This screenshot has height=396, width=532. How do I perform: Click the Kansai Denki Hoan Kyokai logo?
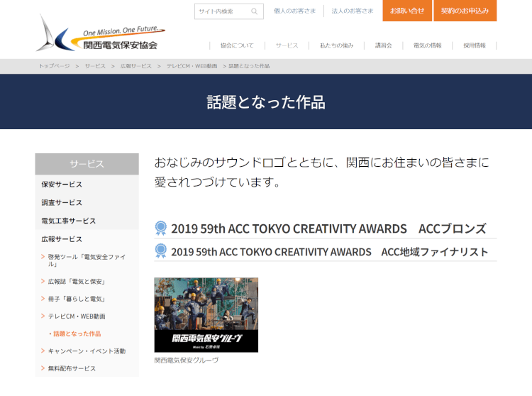pyautogui.click(x=101, y=34)
